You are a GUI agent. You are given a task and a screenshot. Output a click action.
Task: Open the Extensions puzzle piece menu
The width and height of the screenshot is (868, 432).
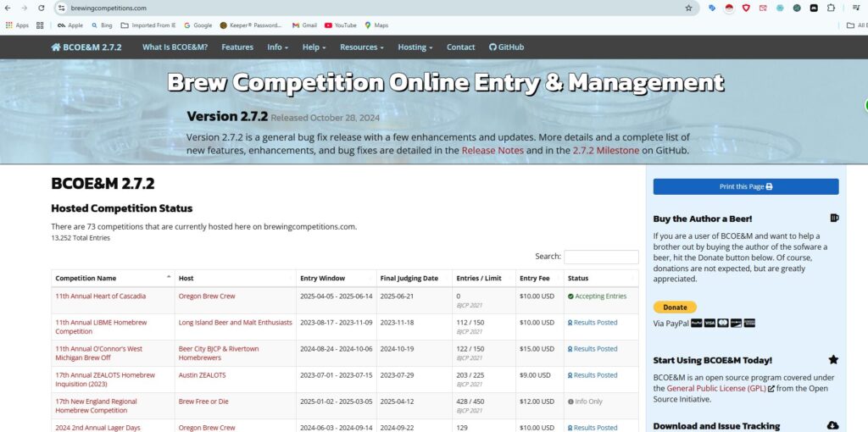click(x=831, y=8)
